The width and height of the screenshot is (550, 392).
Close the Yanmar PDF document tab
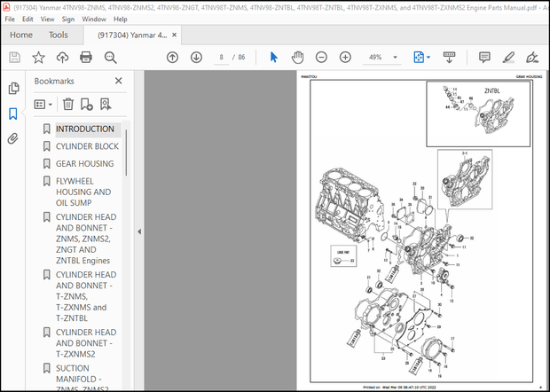click(x=175, y=35)
